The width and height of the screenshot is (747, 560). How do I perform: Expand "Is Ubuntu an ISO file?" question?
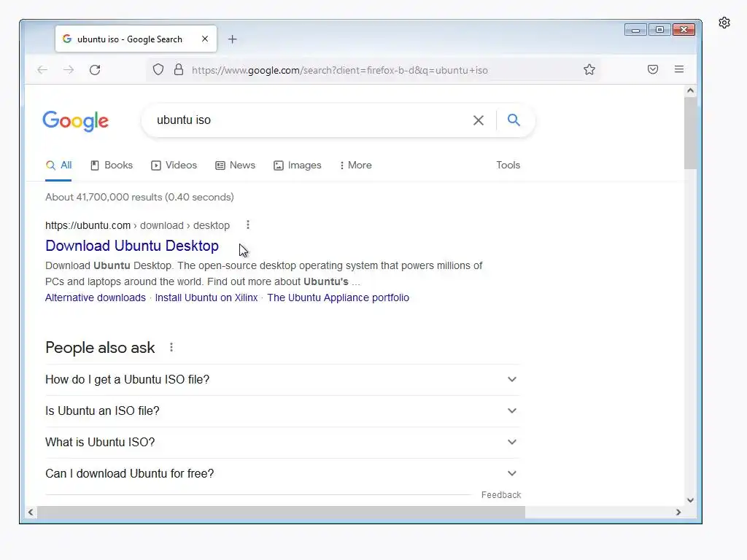point(282,411)
